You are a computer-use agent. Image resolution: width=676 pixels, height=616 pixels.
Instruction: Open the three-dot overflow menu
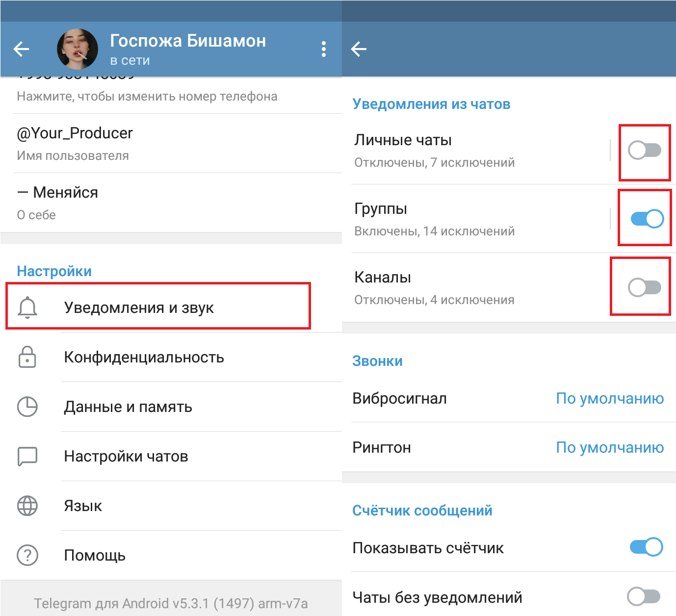click(x=323, y=49)
